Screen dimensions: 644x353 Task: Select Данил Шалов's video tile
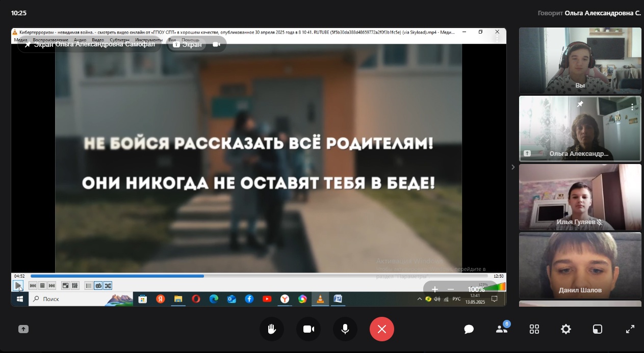pyautogui.click(x=580, y=265)
